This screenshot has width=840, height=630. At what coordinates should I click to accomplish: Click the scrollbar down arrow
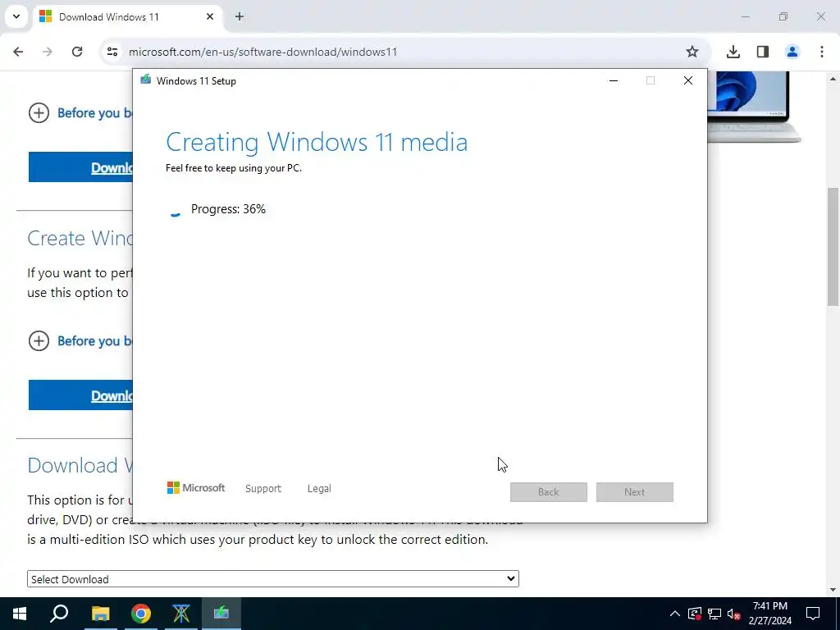point(833,590)
